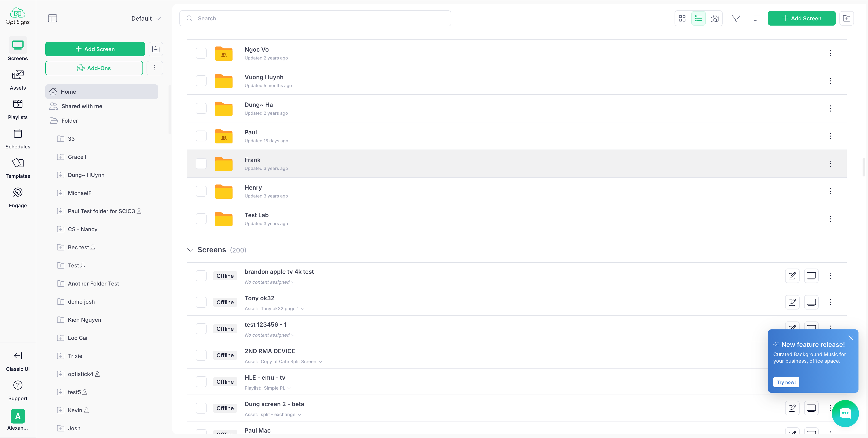Screen dimensions: 868x438
Task: Open the kebab menu on Test Lab folder
Action: click(830, 219)
